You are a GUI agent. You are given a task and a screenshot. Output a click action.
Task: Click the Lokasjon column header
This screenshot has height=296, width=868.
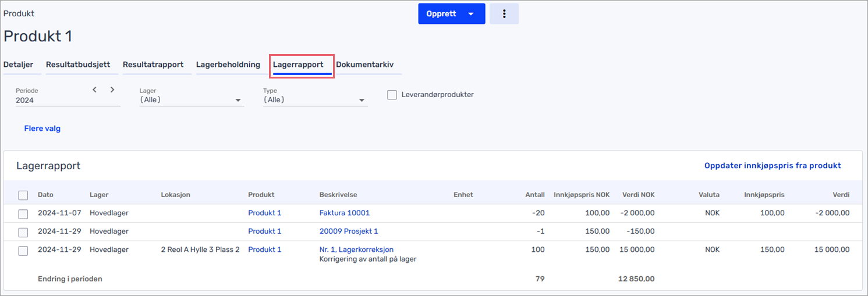pos(176,195)
